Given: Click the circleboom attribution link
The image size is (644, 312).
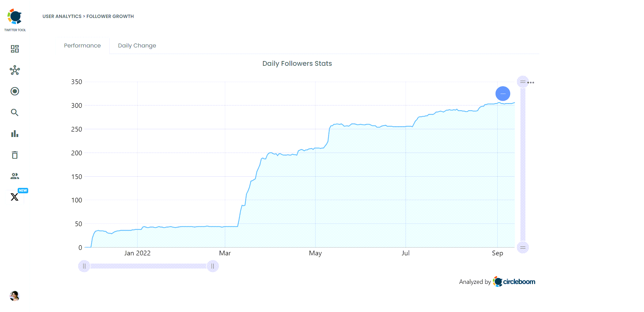Looking at the screenshot, I should [514, 281].
